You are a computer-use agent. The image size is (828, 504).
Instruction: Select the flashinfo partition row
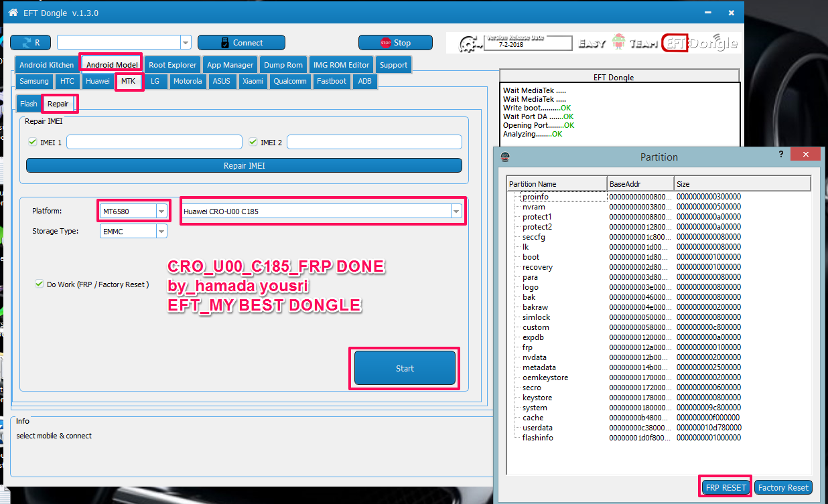coord(659,438)
